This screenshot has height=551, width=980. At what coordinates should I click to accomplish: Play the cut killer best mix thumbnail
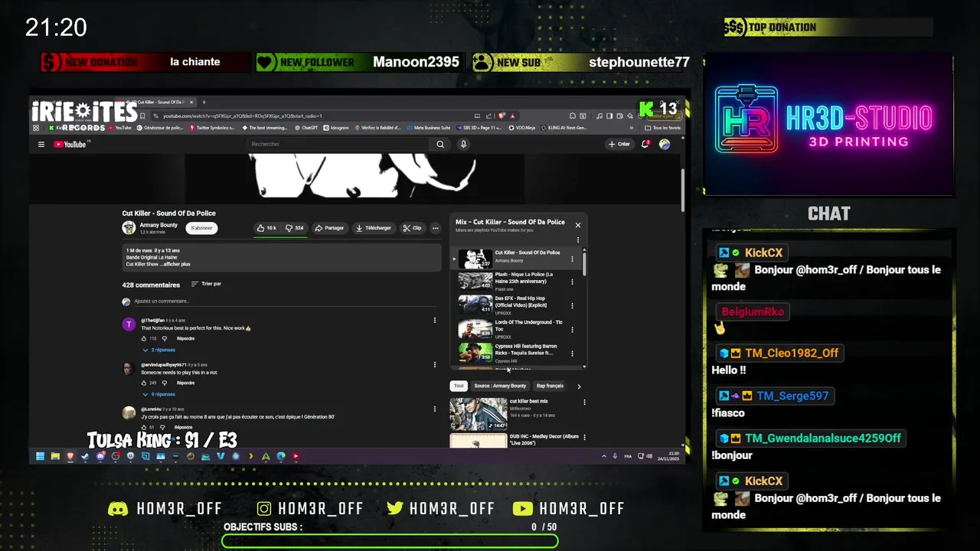click(x=479, y=413)
